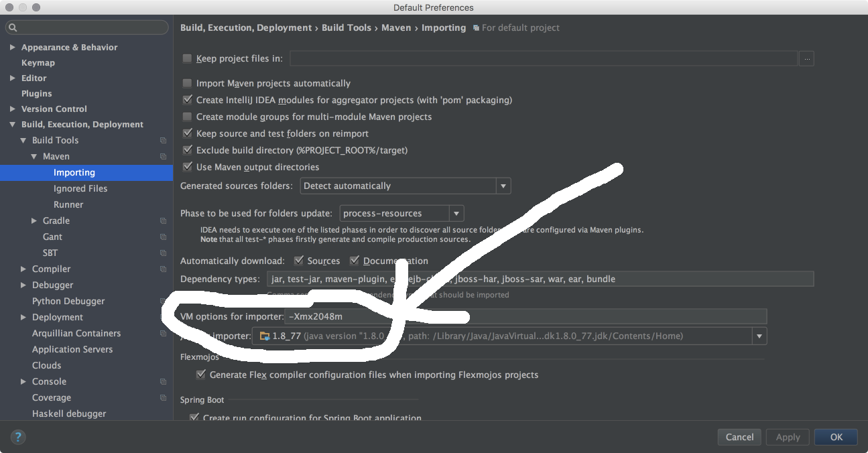This screenshot has width=868, height=453.
Task: Toggle Keep source and test folders on reimport
Action: pyautogui.click(x=187, y=133)
